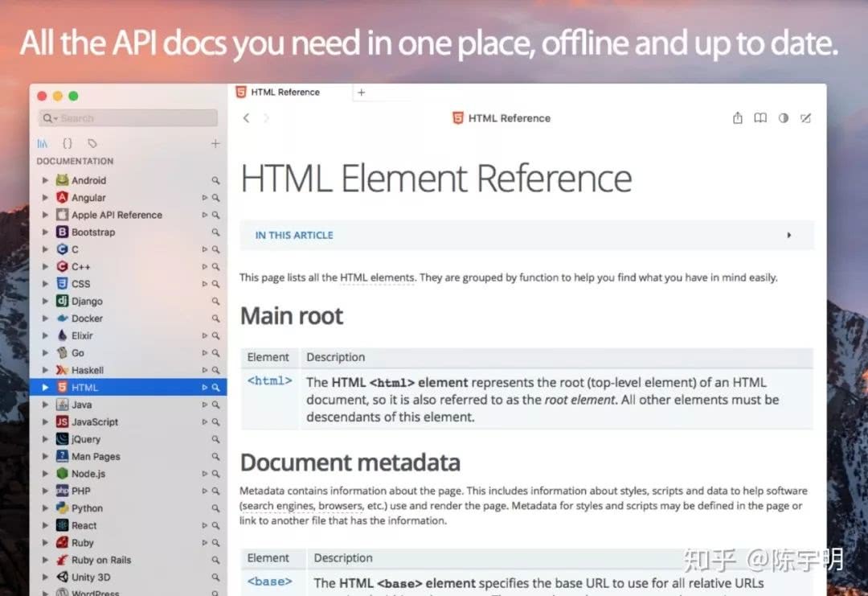Follow the <base> element link

click(269, 582)
